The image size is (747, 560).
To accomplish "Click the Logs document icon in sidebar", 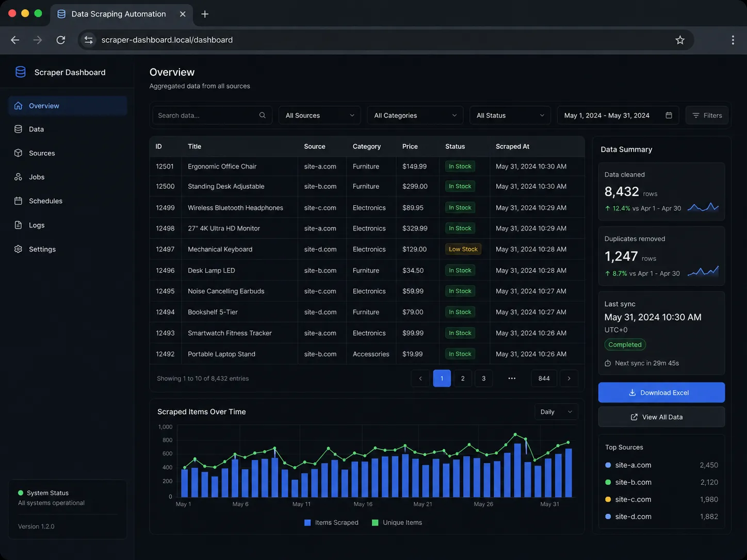I will click(x=18, y=225).
